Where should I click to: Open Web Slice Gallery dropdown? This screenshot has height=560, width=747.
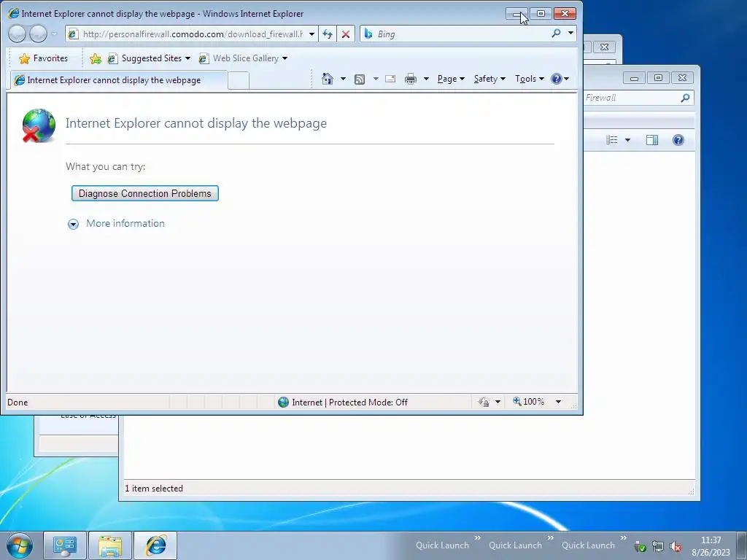244,58
